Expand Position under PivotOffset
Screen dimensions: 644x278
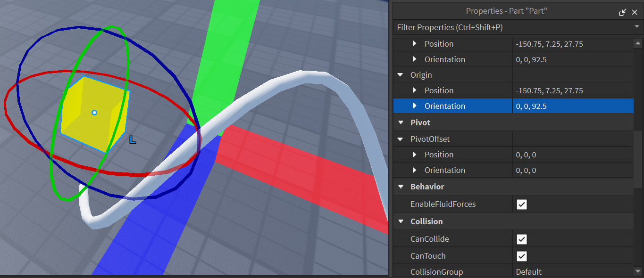click(x=415, y=155)
